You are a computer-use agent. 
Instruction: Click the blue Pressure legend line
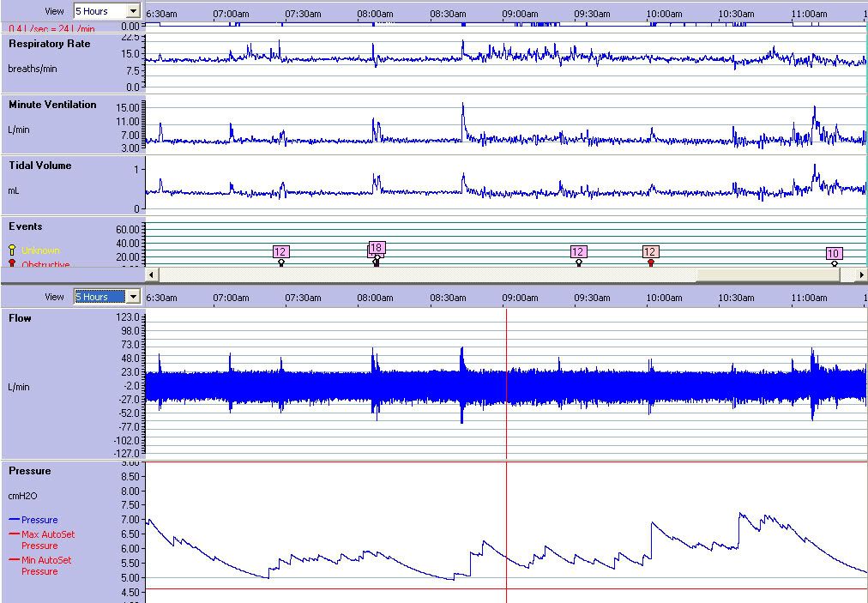click(15, 520)
